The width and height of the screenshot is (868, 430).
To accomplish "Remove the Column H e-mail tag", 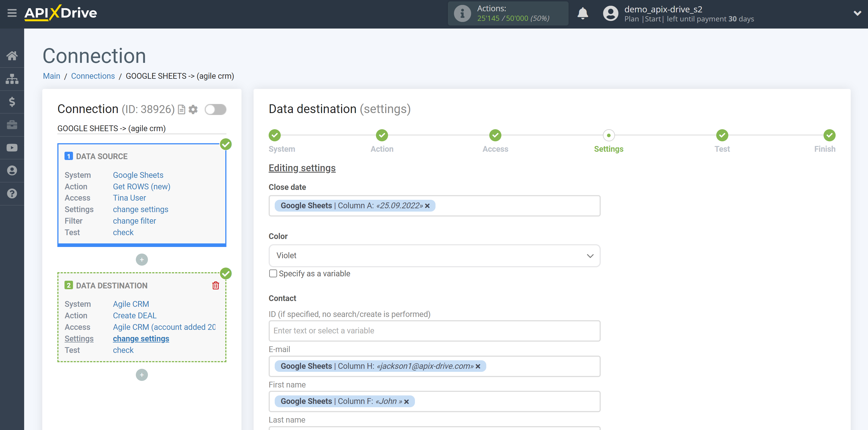I will [x=478, y=366].
